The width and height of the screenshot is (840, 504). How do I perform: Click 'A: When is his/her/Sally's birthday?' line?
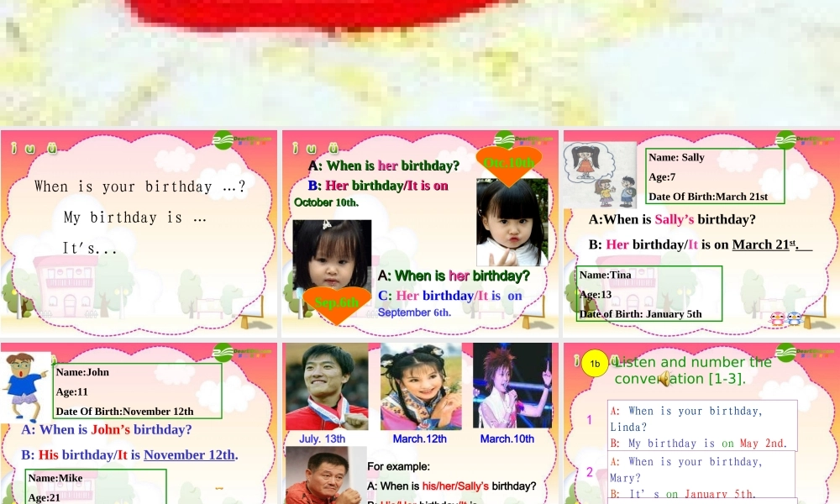pyautogui.click(x=452, y=486)
